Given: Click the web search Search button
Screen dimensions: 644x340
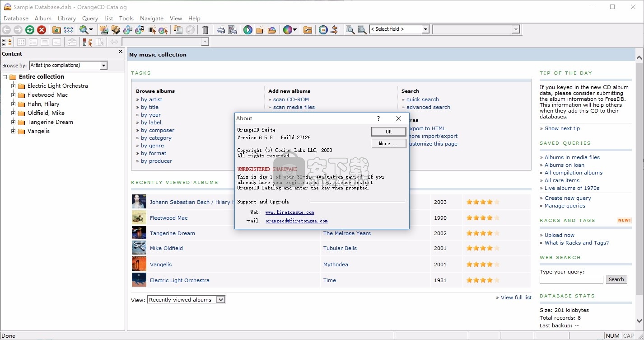Looking at the screenshot, I should point(616,279).
